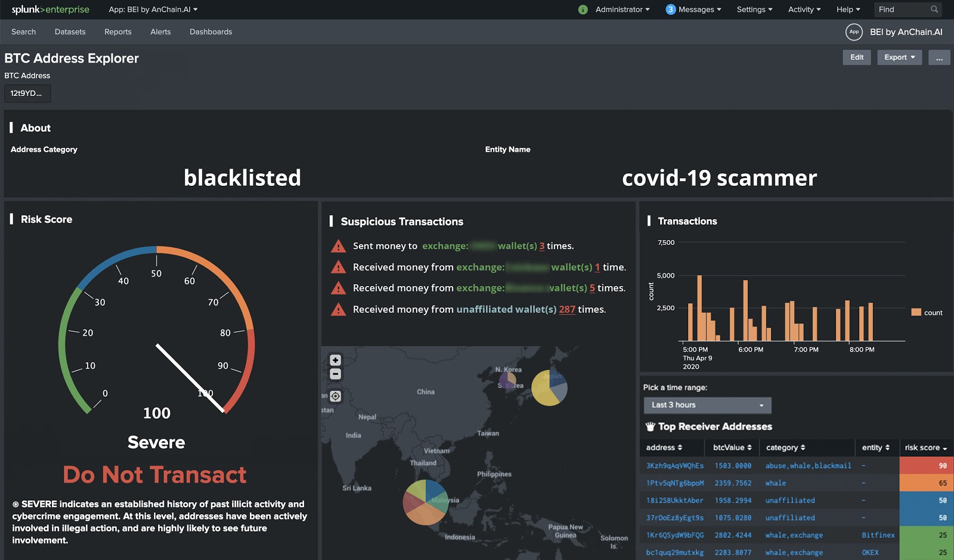Click the Edit dashboard button
This screenshot has width=954, height=560.
click(857, 57)
